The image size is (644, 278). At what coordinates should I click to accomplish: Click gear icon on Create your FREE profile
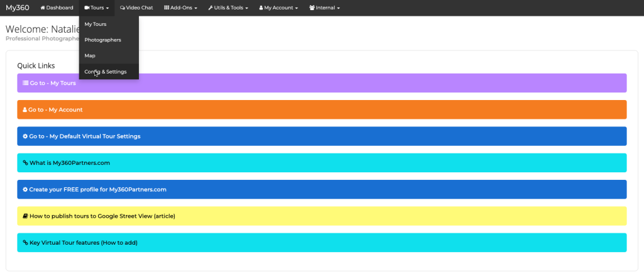(x=25, y=189)
